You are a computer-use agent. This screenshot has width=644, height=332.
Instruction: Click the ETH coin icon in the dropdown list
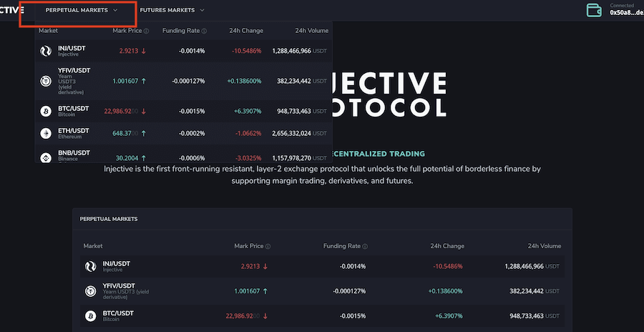point(46,133)
